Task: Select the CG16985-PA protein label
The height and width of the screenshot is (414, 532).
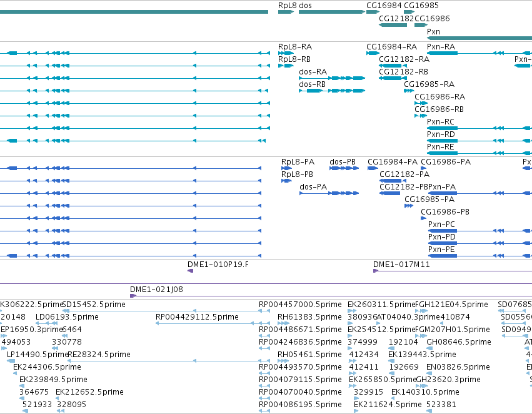Action: pyautogui.click(x=429, y=199)
